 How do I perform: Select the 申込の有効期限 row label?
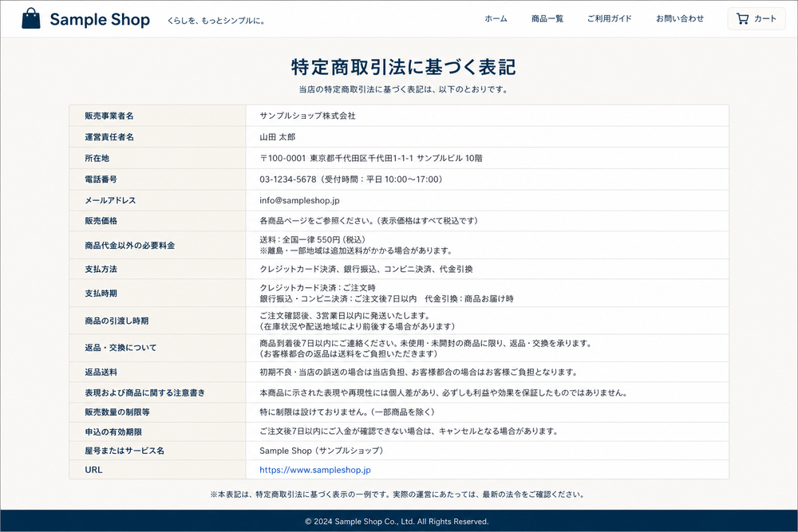(113, 432)
